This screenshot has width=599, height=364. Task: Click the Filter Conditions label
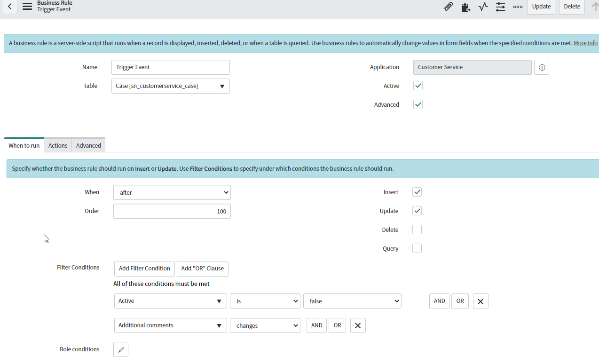click(78, 268)
